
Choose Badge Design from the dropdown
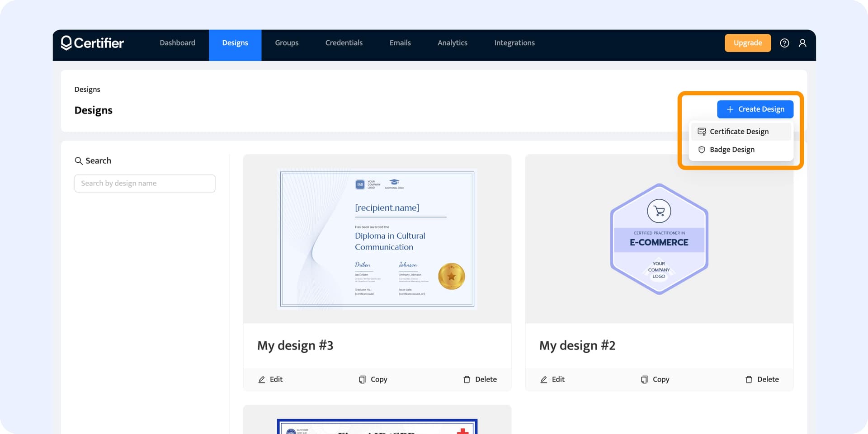pyautogui.click(x=731, y=150)
